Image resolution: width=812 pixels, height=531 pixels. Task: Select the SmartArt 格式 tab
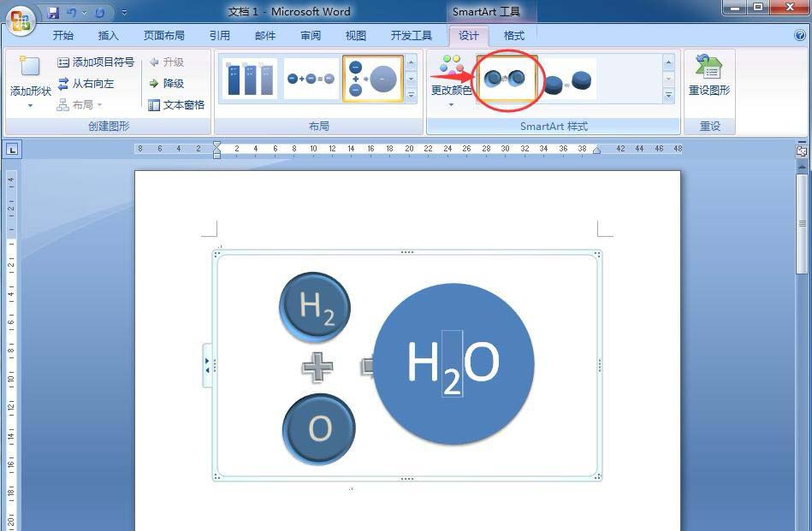tap(513, 35)
